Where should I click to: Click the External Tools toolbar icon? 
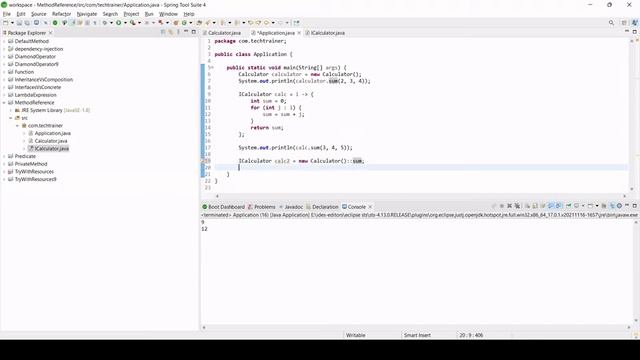pyautogui.click(x=161, y=23)
